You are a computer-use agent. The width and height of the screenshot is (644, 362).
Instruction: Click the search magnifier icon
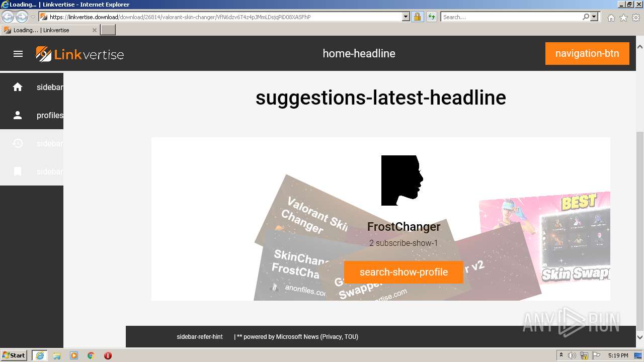point(586,17)
